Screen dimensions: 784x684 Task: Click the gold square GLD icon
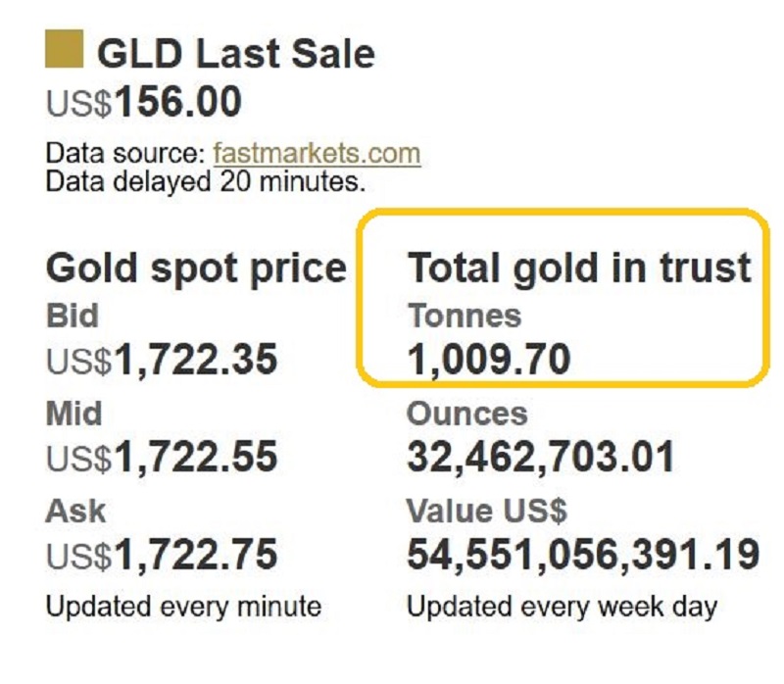64,49
